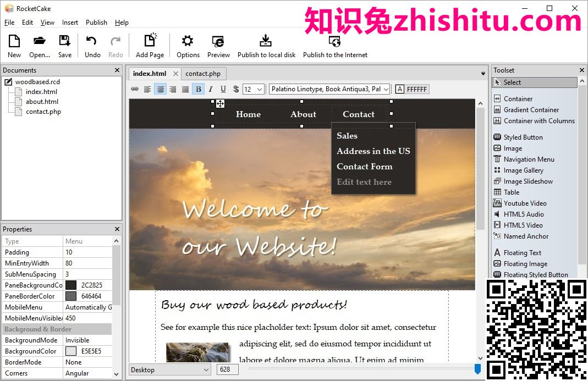The width and height of the screenshot is (588, 381).
Task: Pick HTML5 Audio tool
Action: tap(519, 214)
